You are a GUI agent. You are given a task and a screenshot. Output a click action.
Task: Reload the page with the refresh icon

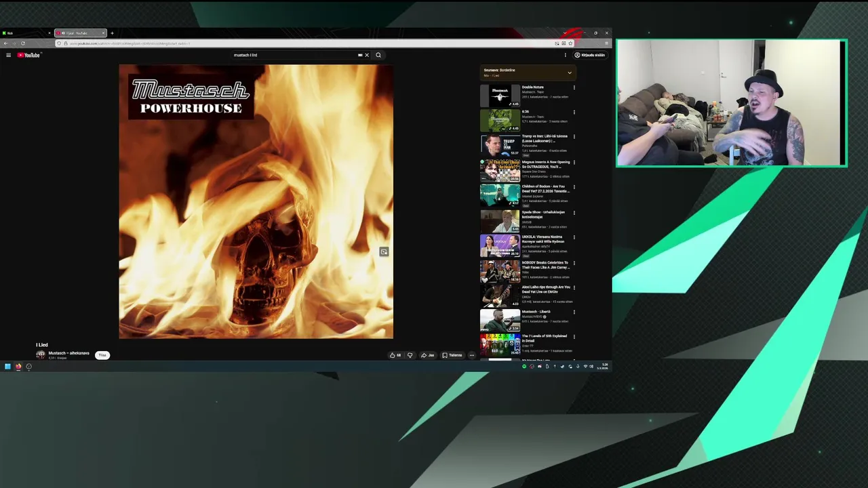(22, 43)
